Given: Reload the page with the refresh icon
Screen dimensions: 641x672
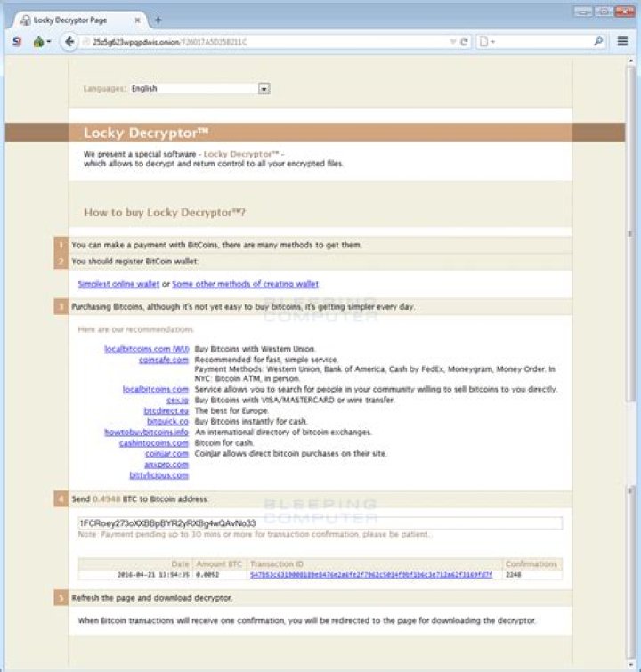Looking at the screenshot, I should pos(464,42).
